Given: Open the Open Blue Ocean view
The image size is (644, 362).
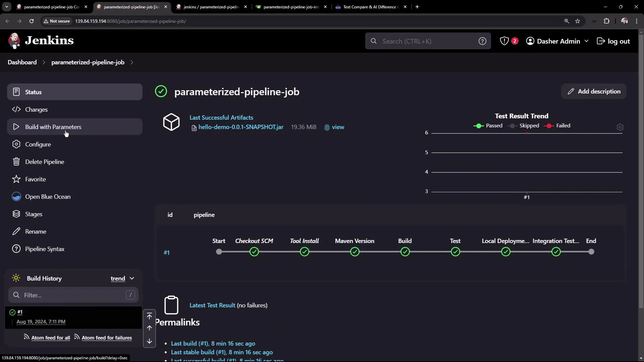Looking at the screenshot, I should pyautogui.click(x=48, y=196).
